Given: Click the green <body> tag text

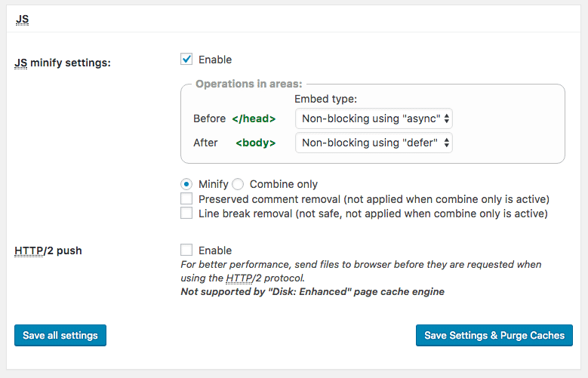Looking at the screenshot, I should pyautogui.click(x=256, y=143).
